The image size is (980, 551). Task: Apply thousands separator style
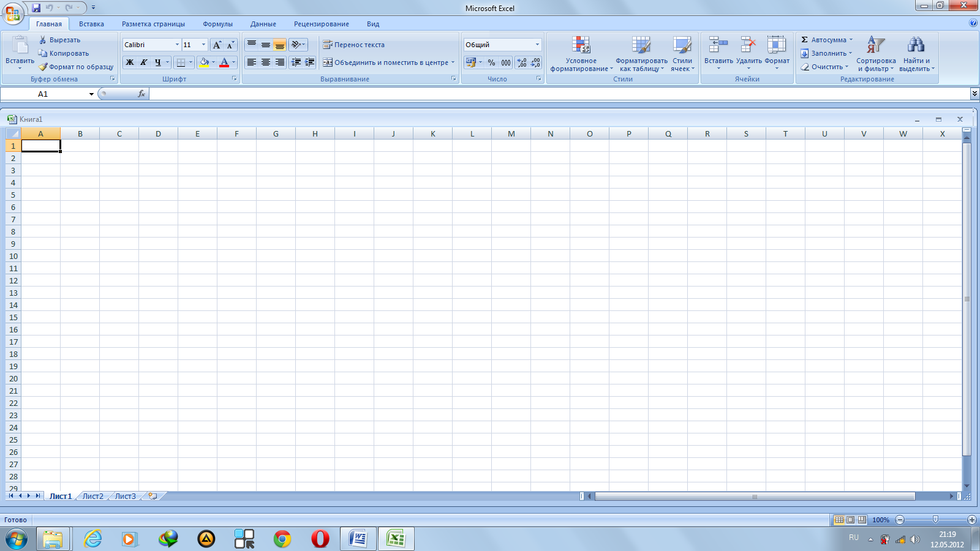pyautogui.click(x=506, y=62)
